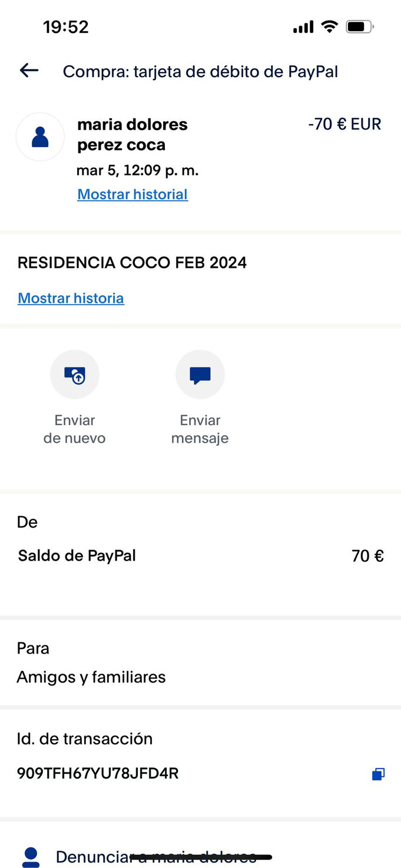
Task: Open the Mostrar historia link
Action: [71, 298]
